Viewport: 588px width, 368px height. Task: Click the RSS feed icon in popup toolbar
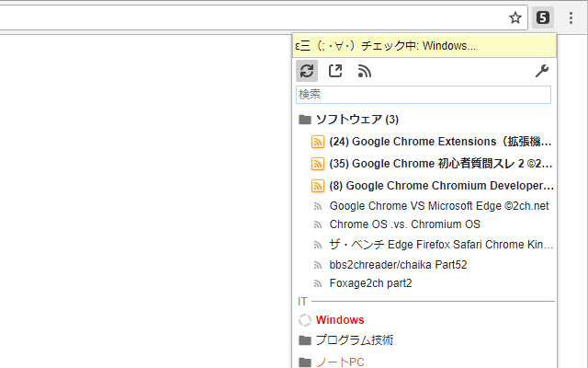pos(364,71)
